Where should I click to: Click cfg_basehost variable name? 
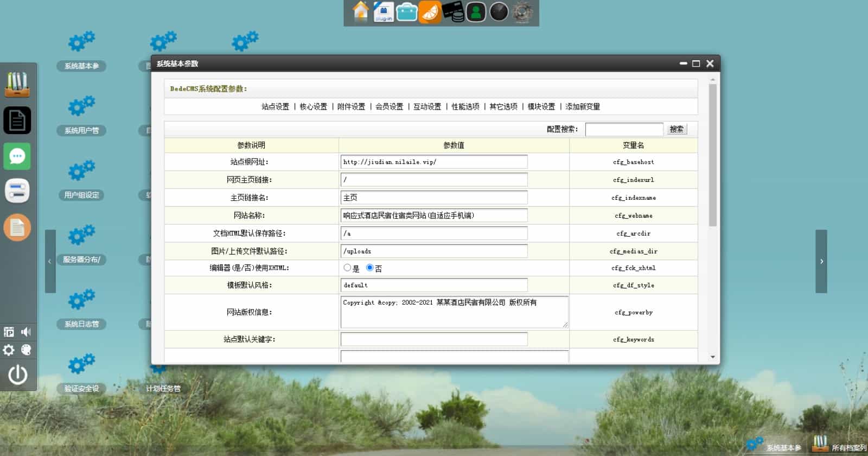[634, 162]
